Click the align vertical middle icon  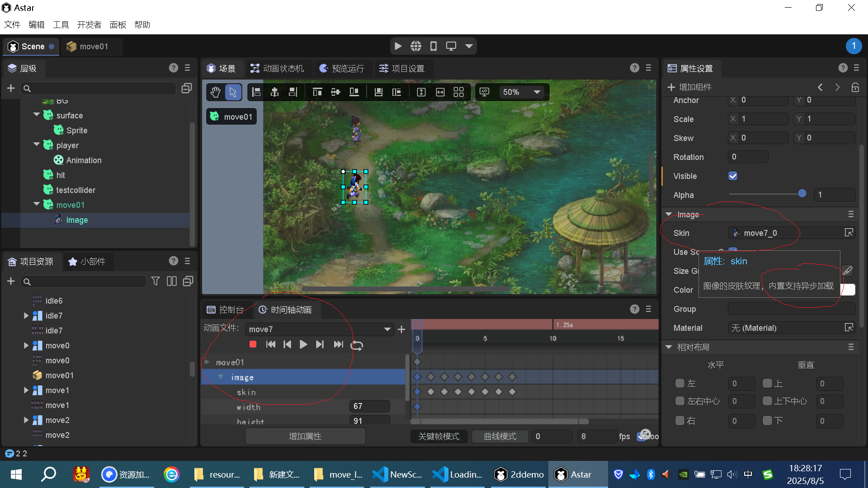pyautogui.click(x=335, y=92)
